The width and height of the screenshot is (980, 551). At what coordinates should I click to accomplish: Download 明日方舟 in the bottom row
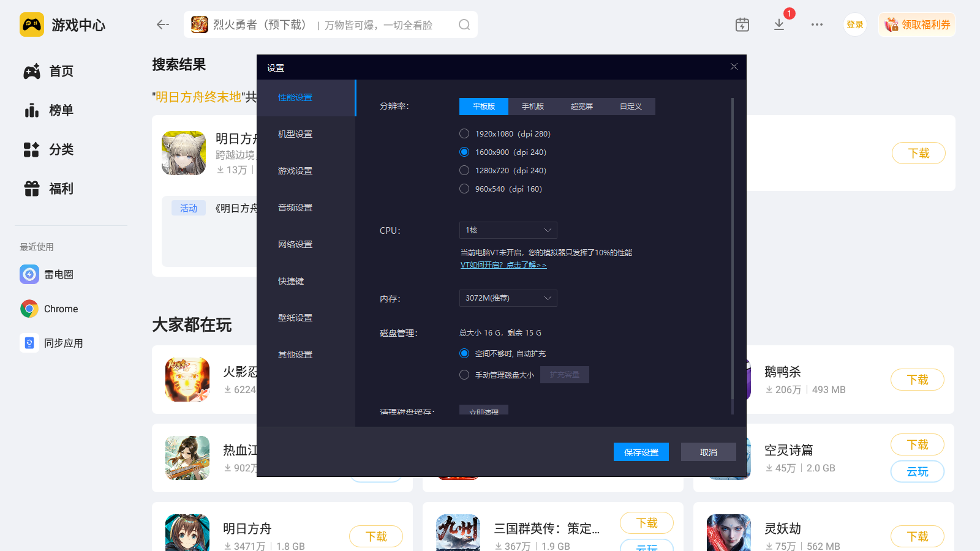coord(376,536)
